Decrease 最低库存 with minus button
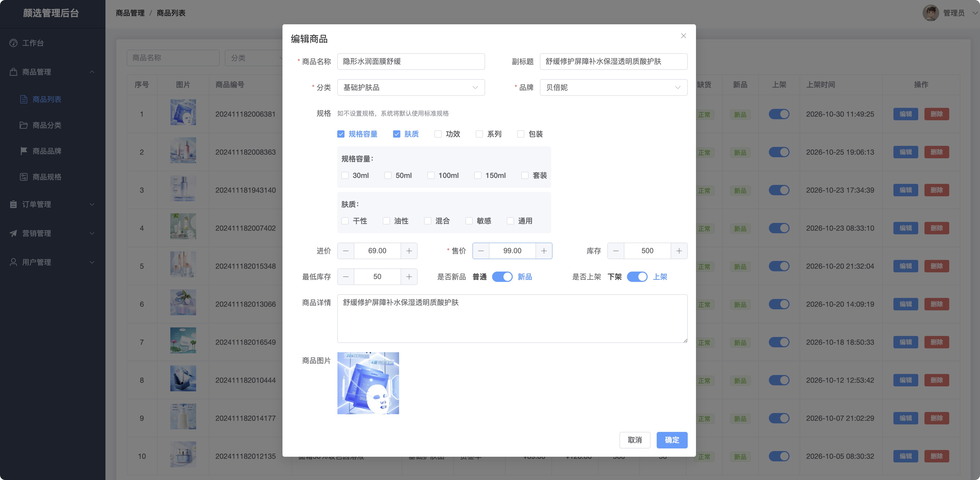 (x=346, y=277)
